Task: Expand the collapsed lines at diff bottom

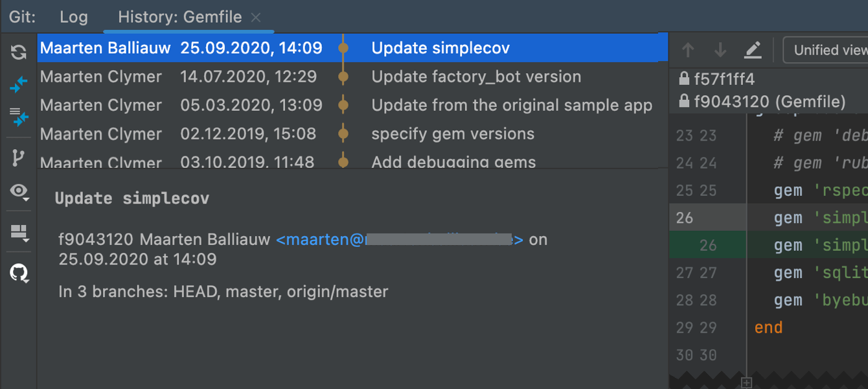Action: (x=746, y=383)
